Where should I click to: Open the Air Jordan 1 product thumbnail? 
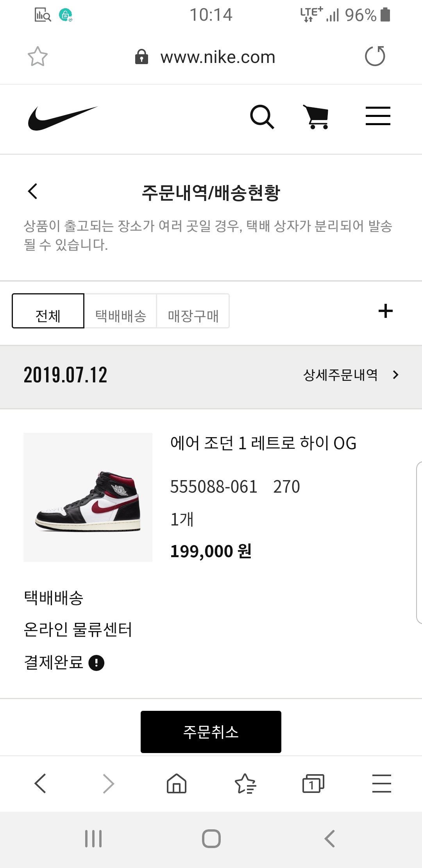[88, 497]
